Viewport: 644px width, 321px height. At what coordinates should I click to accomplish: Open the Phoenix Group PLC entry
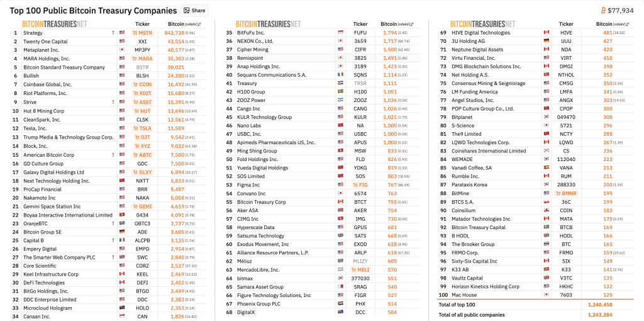pyautogui.click(x=260, y=304)
